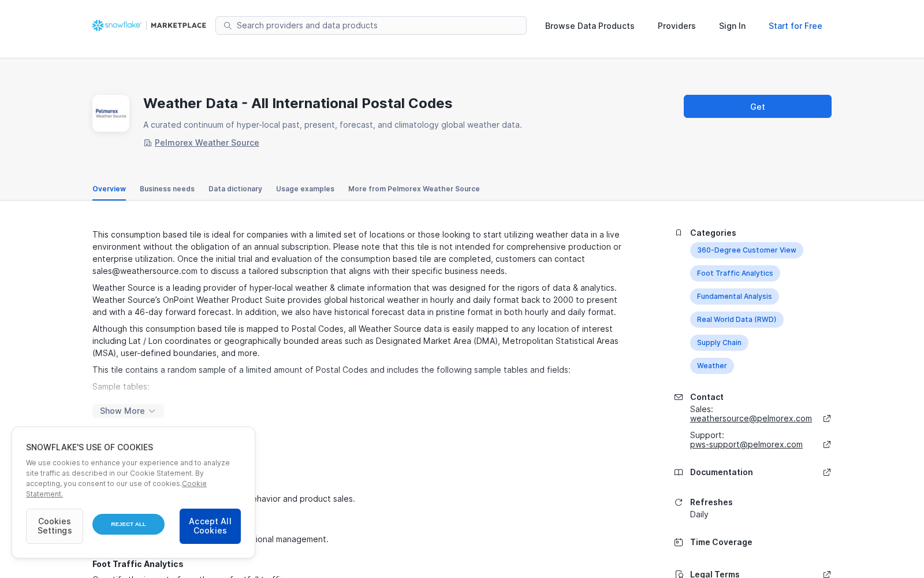The image size is (924, 578).
Task: Accept All Cookies
Action: click(x=210, y=526)
